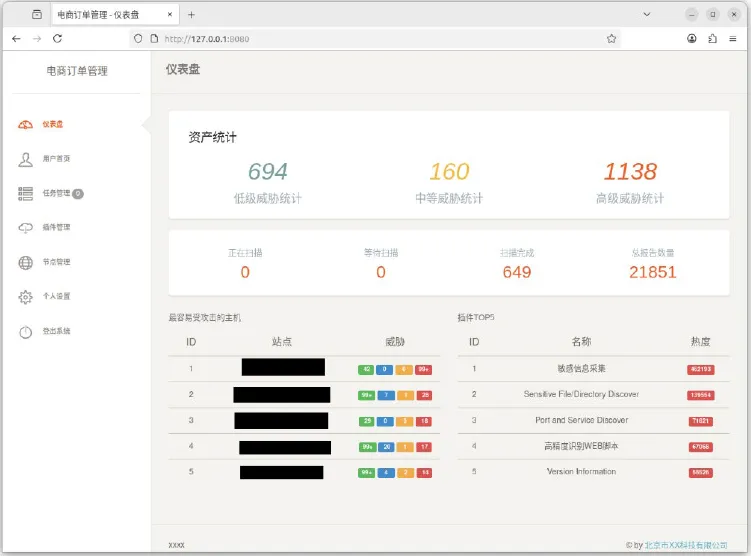Click the Firefox View icon left of tabs
This screenshot has height=556, width=751.
pos(37,15)
